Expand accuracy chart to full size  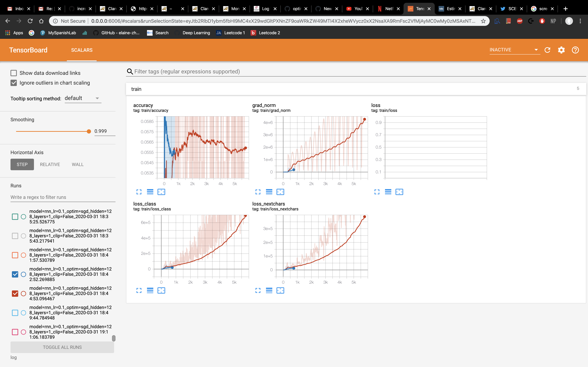[x=139, y=192]
